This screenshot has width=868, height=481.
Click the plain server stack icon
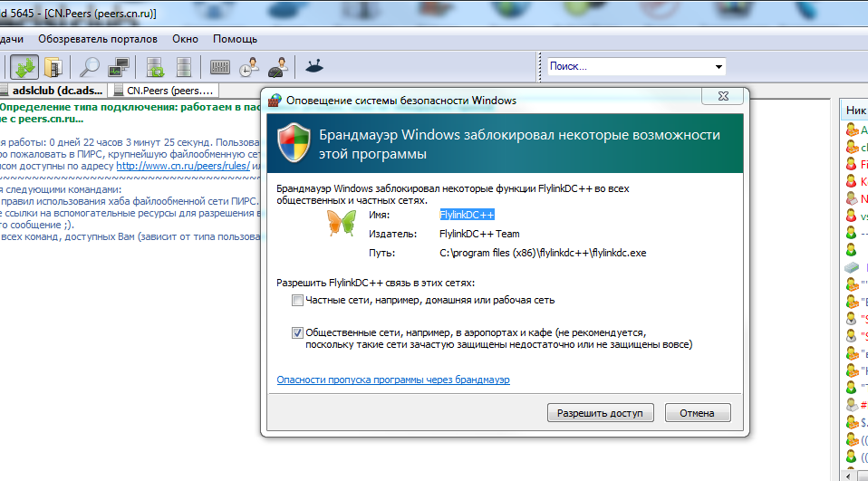pyautogui.click(x=184, y=68)
